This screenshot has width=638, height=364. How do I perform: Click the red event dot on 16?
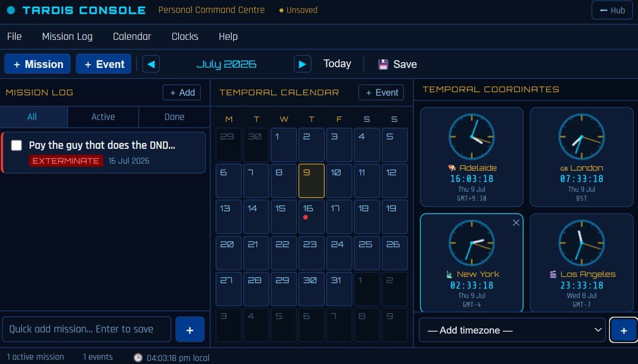point(306,217)
